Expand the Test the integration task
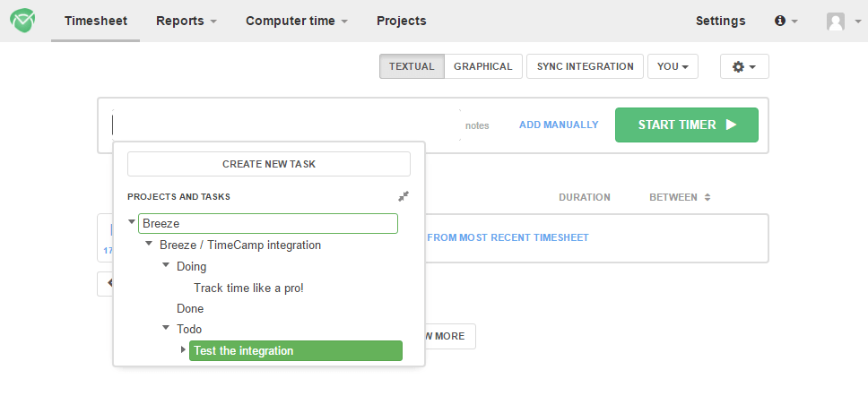 click(x=183, y=349)
